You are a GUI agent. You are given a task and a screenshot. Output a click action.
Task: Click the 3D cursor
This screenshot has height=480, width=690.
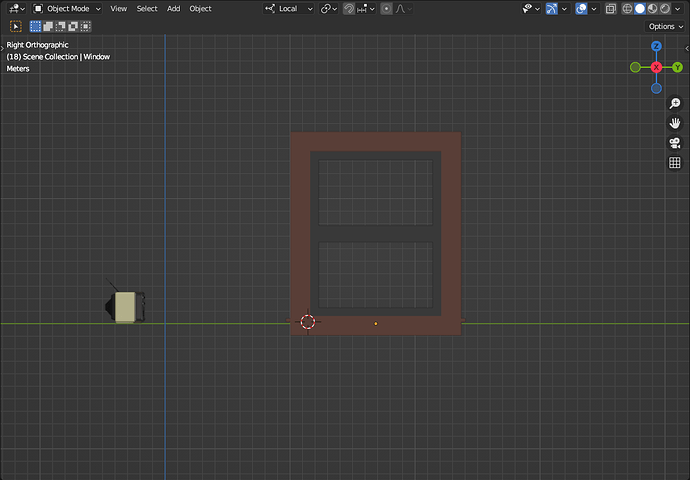pyautogui.click(x=308, y=322)
